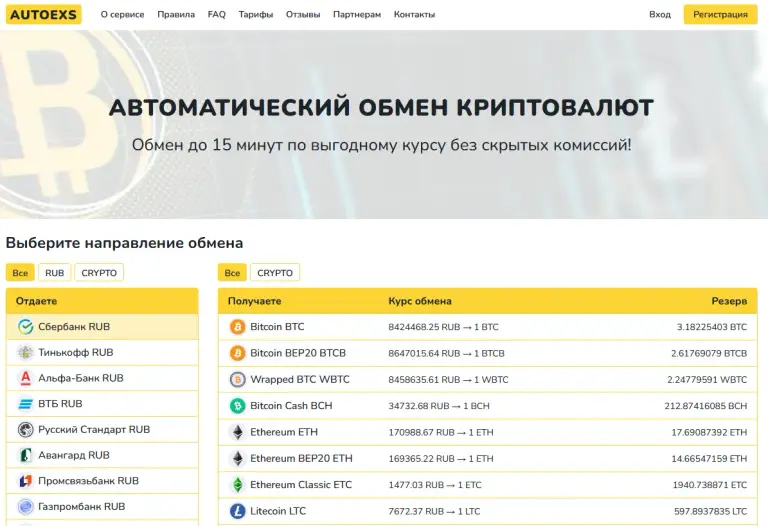Select Bitcoin BTC to receive
The height and width of the screenshot is (526, 768).
(488, 327)
